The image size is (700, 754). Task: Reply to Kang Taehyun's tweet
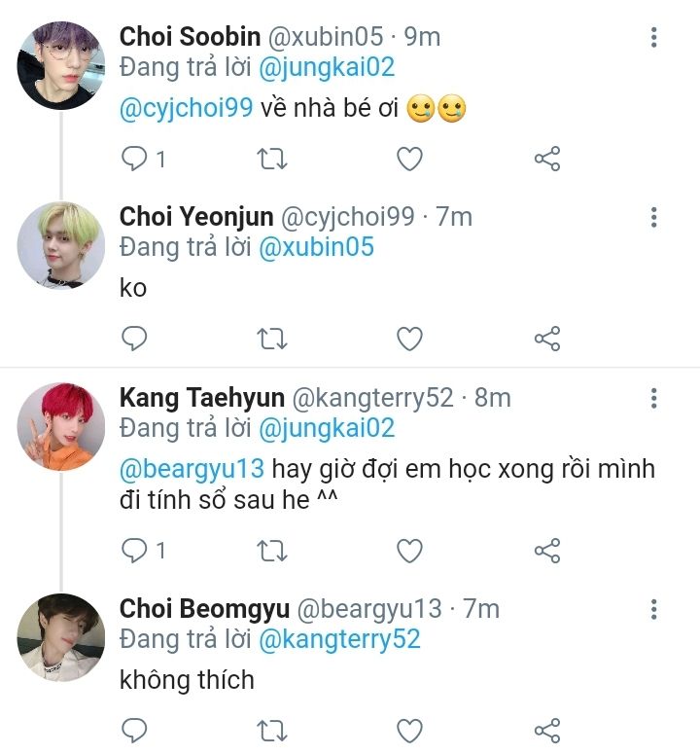pos(133,550)
